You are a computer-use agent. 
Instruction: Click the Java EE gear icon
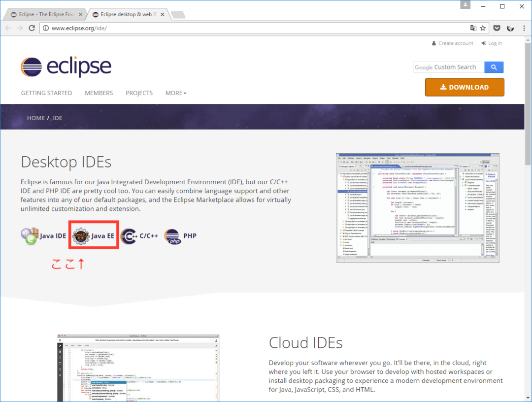click(x=81, y=236)
